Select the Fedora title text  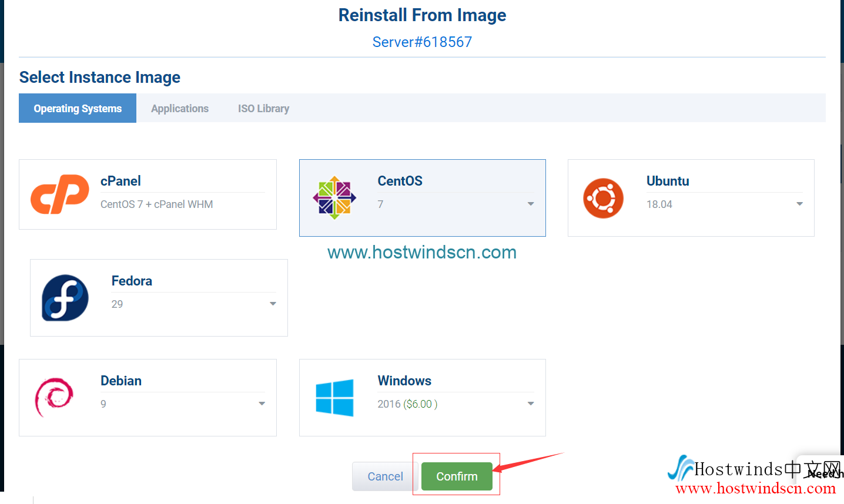click(x=132, y=281)
